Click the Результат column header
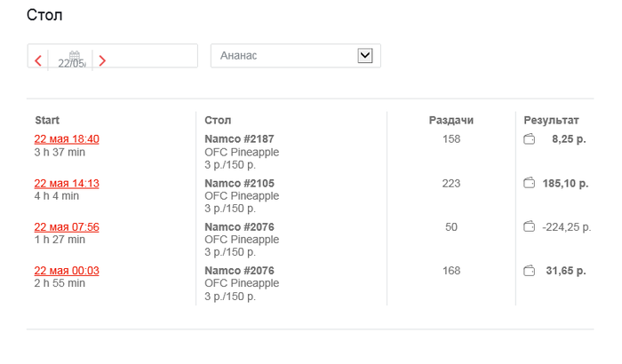622x364 pixels. click(x=551, y=120)
